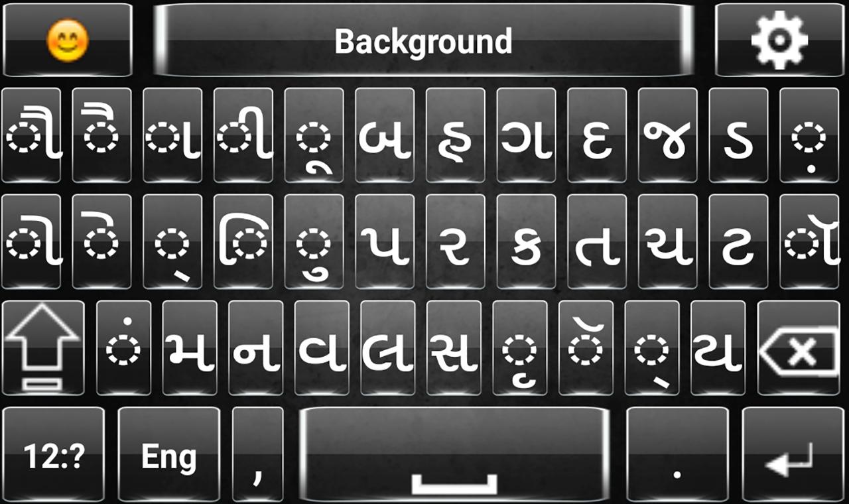
Task: Tap the space bar key
Action: click(454, 454)
